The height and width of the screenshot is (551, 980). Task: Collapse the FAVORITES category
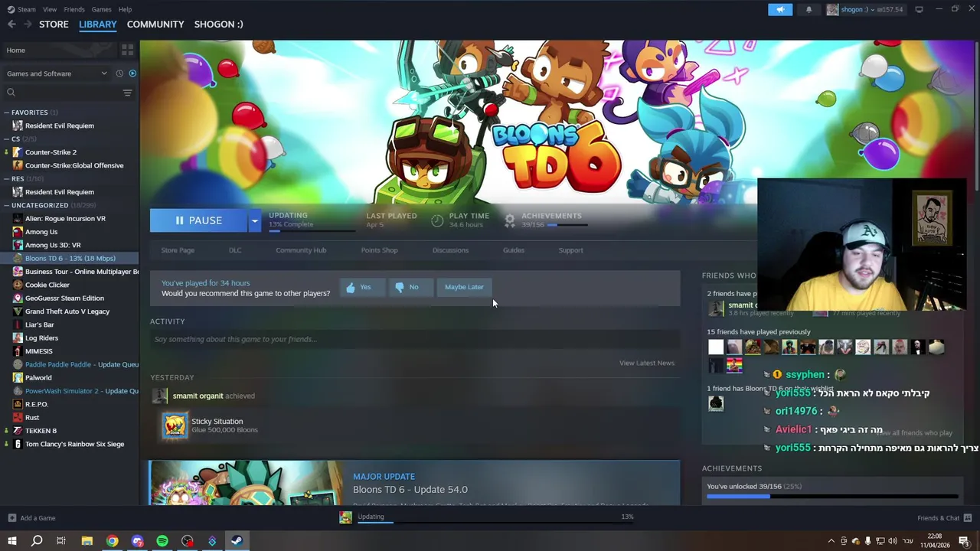click(6, 112)
